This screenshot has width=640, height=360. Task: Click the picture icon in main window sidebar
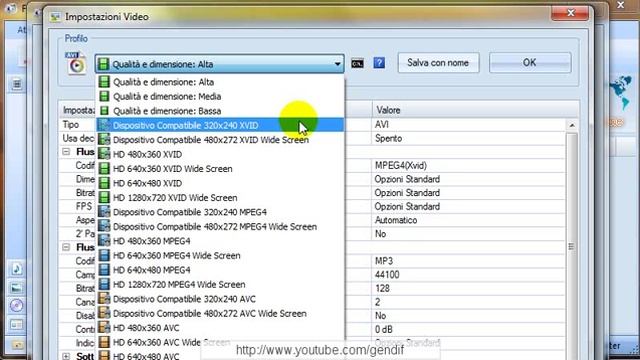[16, 288]
